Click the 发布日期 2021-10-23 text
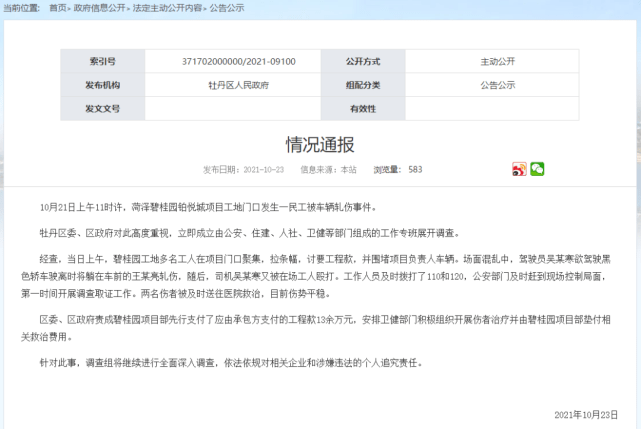 point(243,170)
